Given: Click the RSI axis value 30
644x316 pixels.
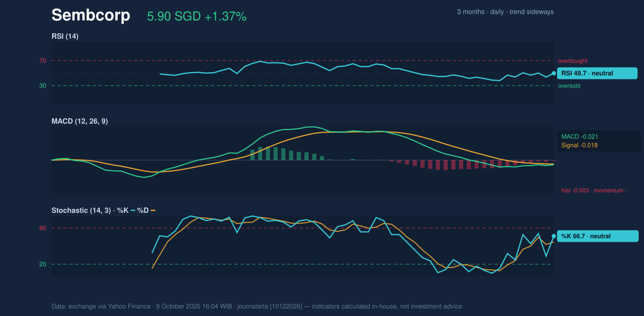Looking at the screenshot, I should pyautogui.click(x=42, y=85).
